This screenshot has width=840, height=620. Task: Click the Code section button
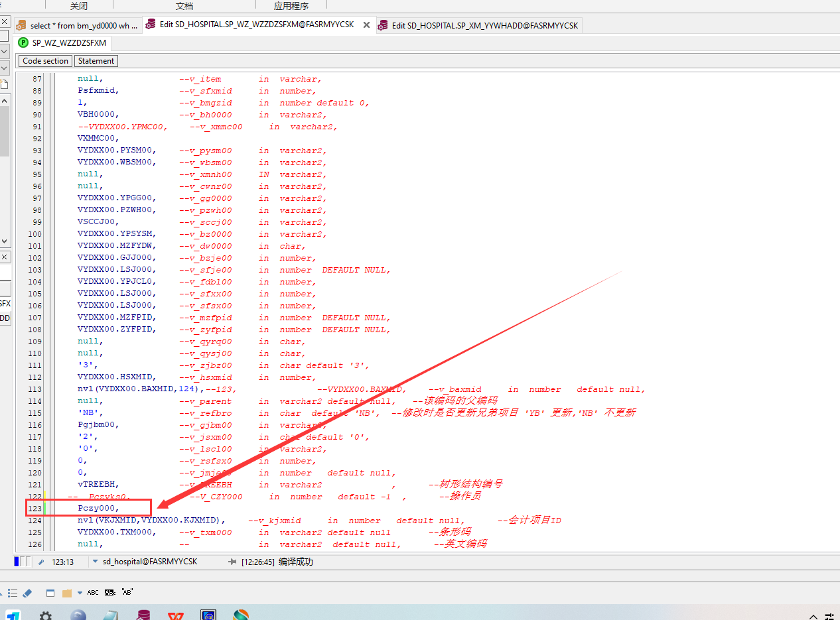click(45, 61)
